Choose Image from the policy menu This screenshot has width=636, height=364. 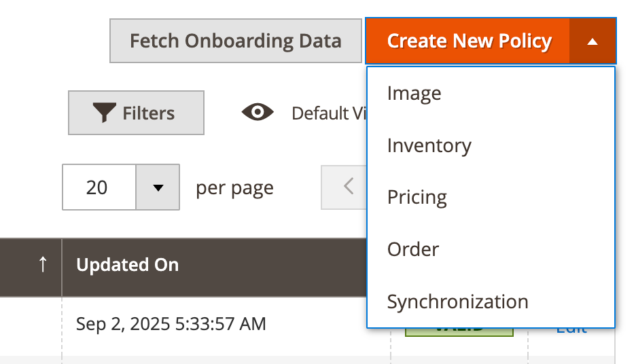click(414, 93)
